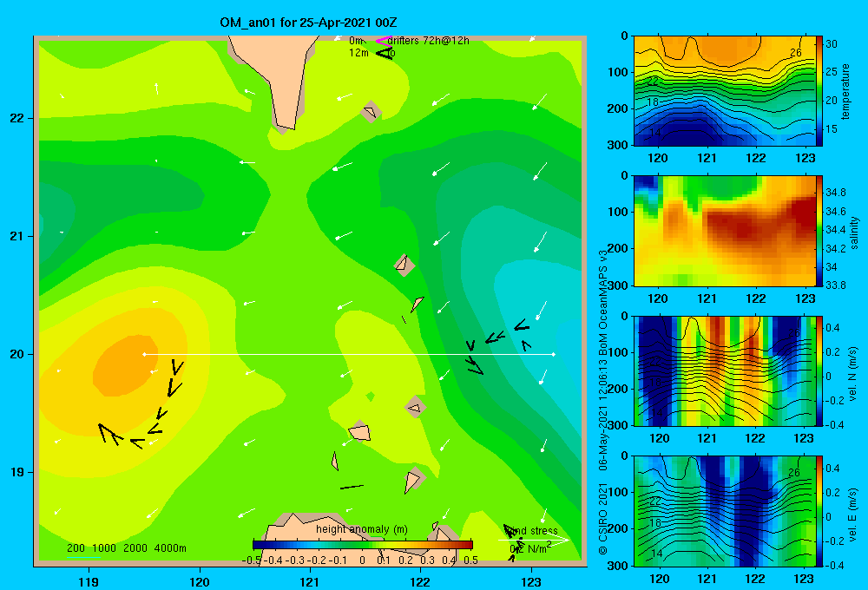Click the white transect line at latitude 20
This screenshot has height=590, width=868.
tap(349, 354)
